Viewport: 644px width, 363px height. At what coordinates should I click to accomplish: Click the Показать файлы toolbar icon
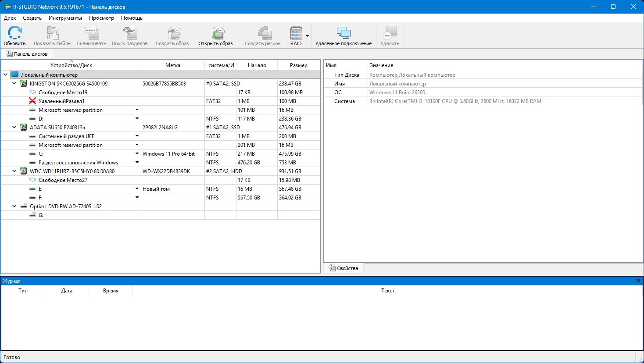click(53, 33)
